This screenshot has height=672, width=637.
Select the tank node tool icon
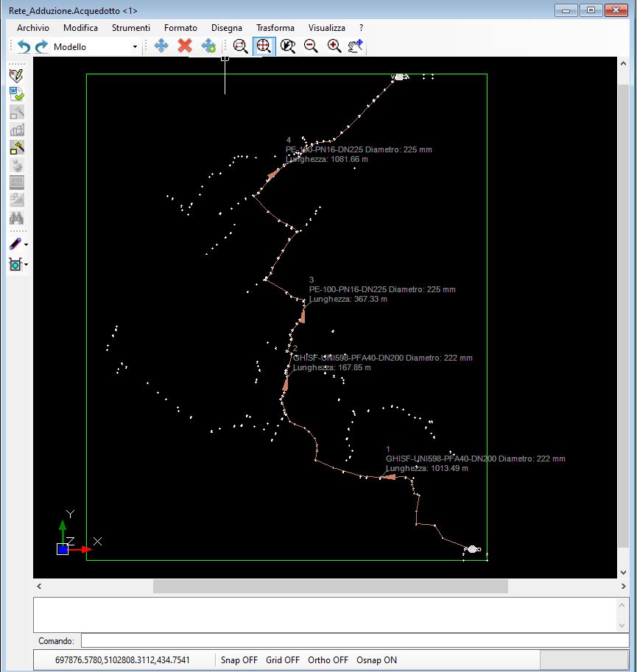click(15, 264)
